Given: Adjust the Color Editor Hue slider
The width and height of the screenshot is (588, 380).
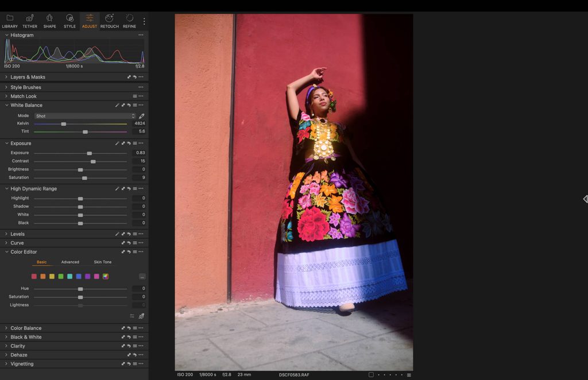Looking at the screenshot, I should (x=80, y=289).
